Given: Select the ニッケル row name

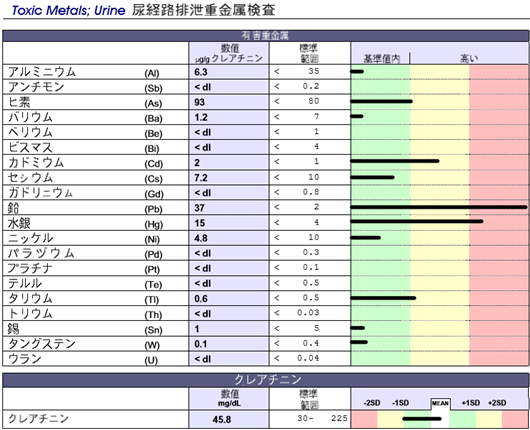Looking at the screenshot, I should point(30,238).
